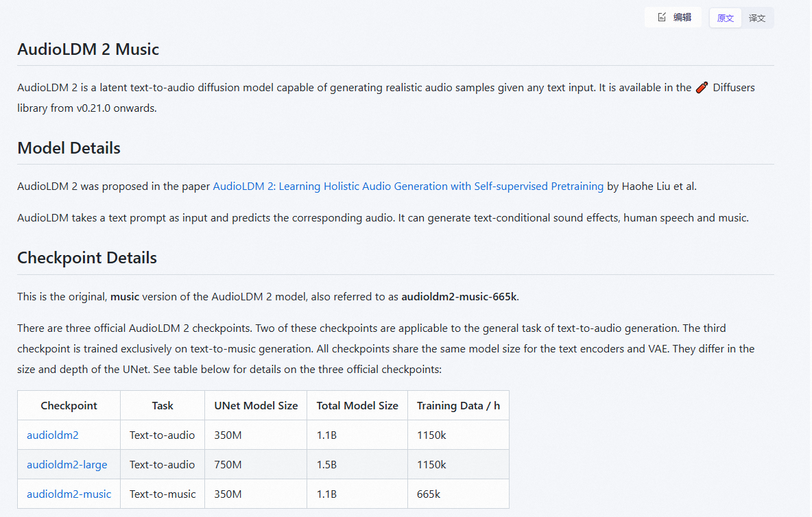Switch to 原文 original text view
Image resolution: width=812 pixels, height=517 pixels.
725,18
